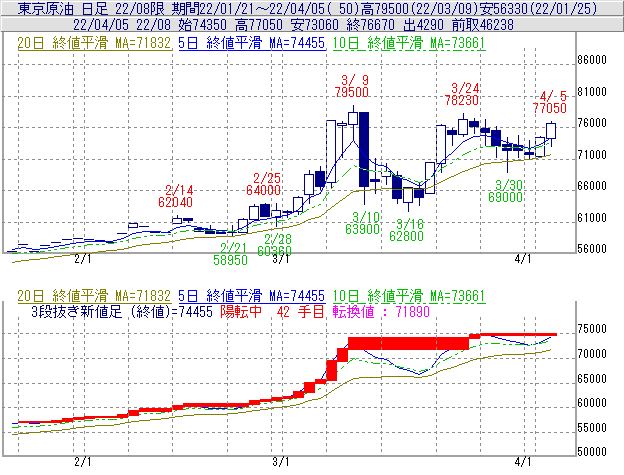Screen dimensions: 624x475
Task: Click the 3/1 date label under lower chart
Action: pyautogui.click(x=281, y=462)
